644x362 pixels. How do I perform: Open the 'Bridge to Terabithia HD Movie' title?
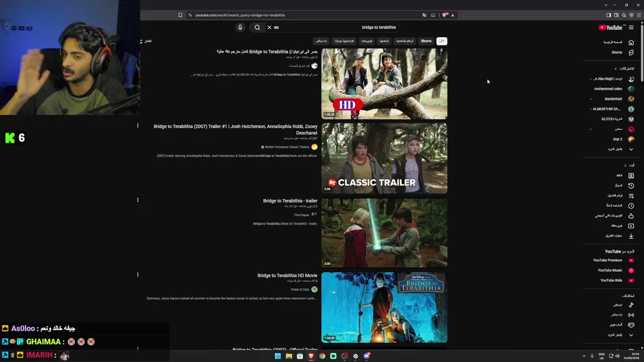click(x=287, y=276)
